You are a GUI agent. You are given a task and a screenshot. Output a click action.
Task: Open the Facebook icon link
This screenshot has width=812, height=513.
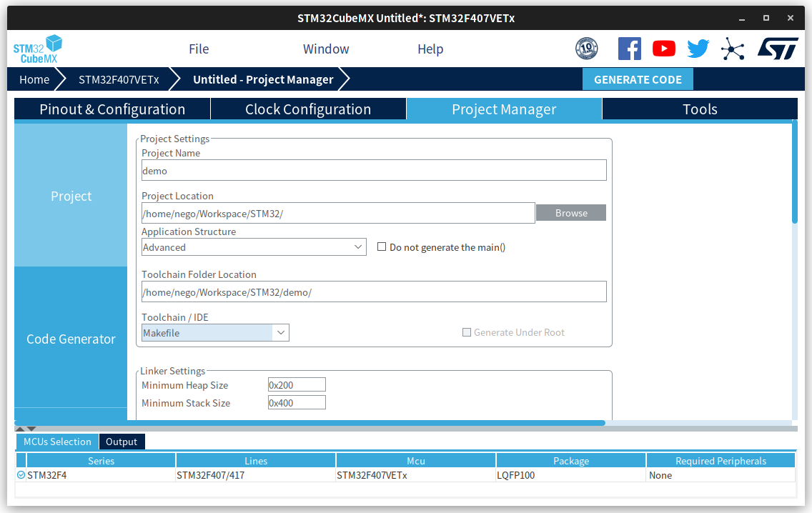pos(630,49)
